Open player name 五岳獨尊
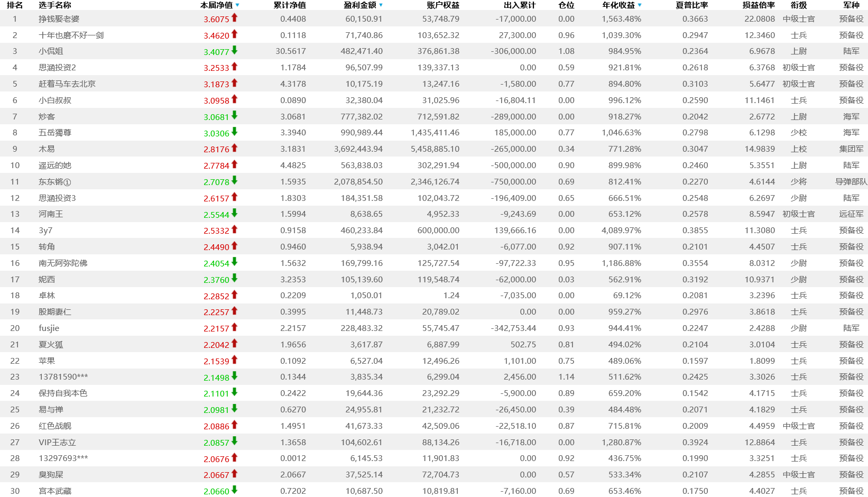 55,133
